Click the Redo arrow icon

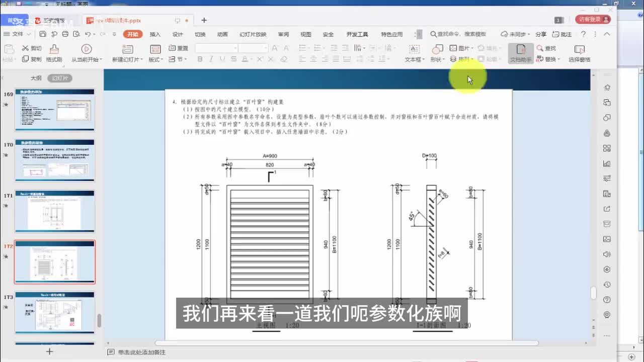[x=102, y=34]
